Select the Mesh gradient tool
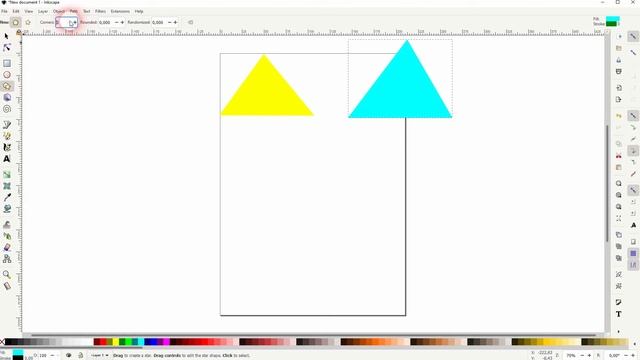 click(7, 186)
